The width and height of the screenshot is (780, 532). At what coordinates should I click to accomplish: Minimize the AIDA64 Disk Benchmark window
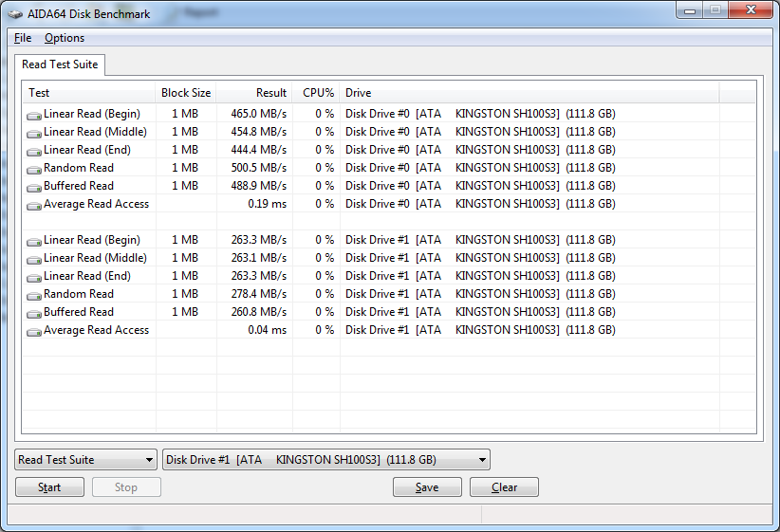(690, 10)
